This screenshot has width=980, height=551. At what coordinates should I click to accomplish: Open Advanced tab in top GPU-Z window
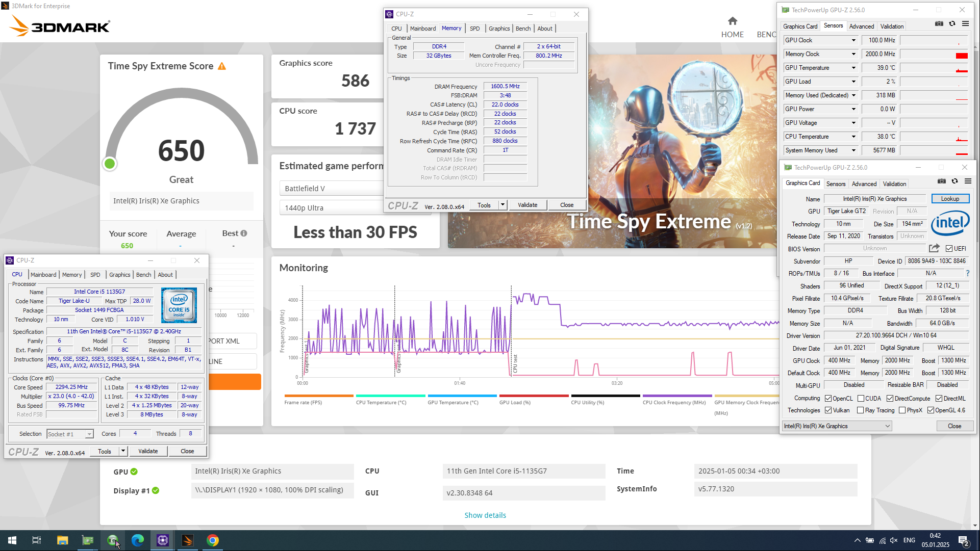(x=862, y=27)
